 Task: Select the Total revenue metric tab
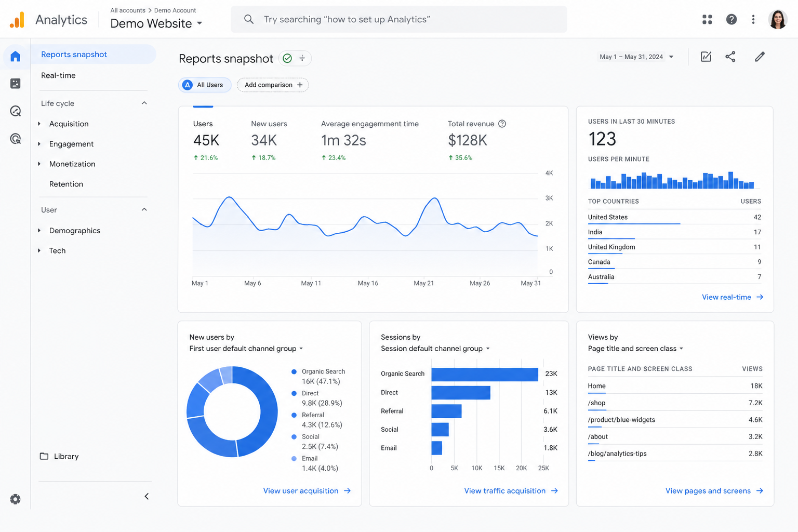(x=477, y=140)
